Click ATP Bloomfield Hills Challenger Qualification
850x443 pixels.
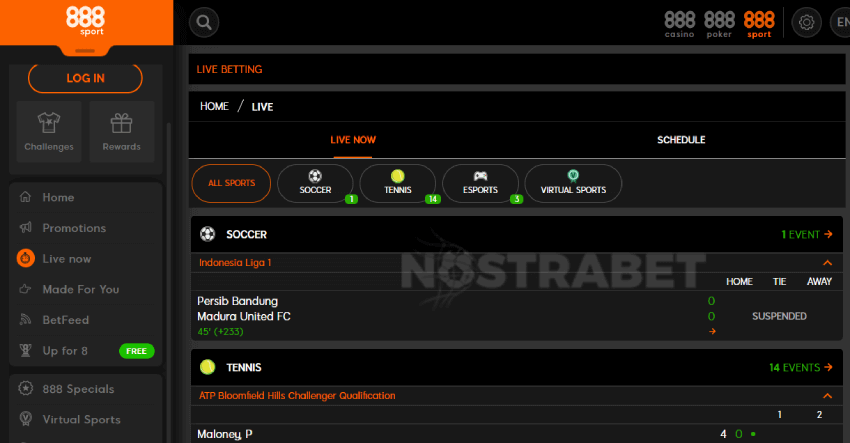pos(297,395)
